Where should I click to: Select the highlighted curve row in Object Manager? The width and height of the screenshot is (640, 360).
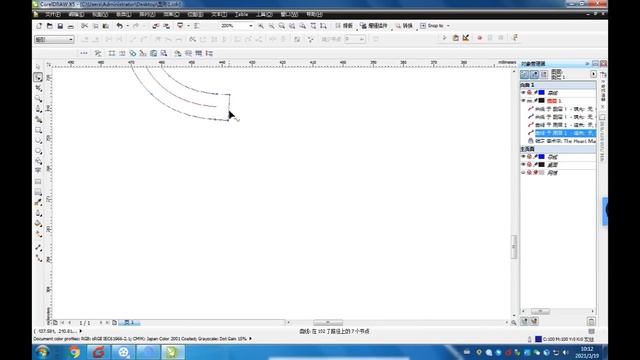coord(565,133)
